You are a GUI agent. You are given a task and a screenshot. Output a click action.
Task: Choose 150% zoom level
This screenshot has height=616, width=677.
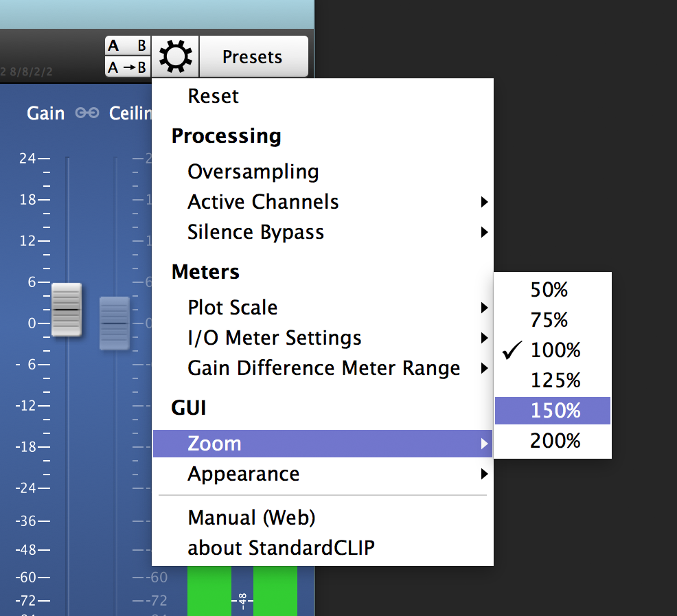[553, 411]
